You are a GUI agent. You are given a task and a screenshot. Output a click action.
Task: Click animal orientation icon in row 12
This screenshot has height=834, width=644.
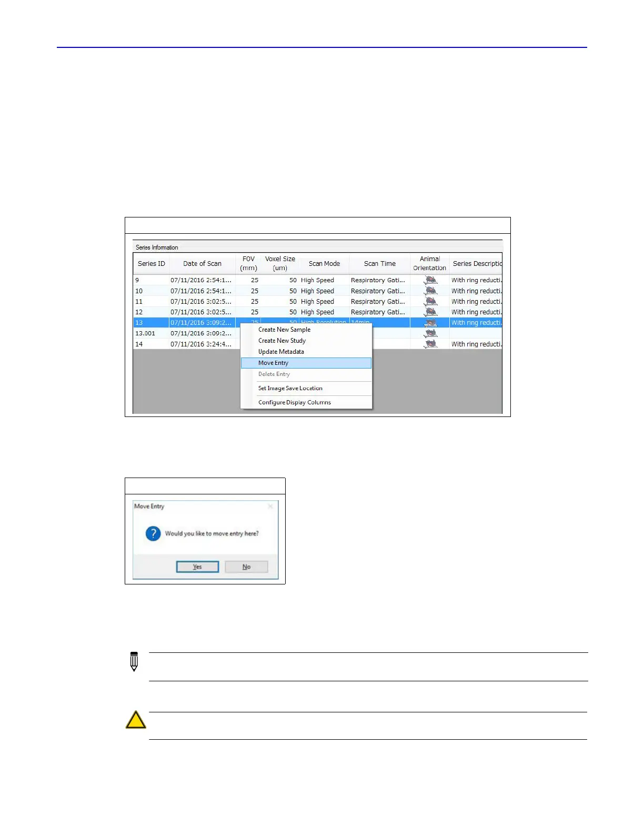click(431, 312)
